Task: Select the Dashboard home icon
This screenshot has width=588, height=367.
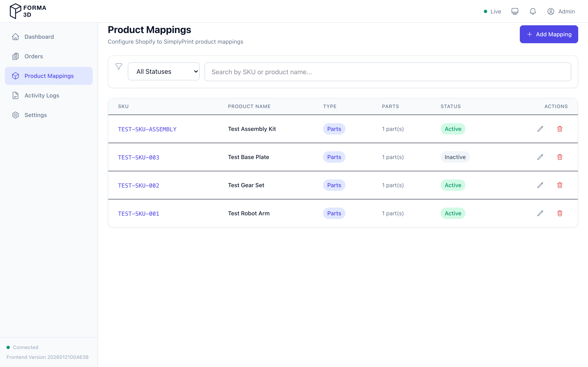Action: pos(16,37)
